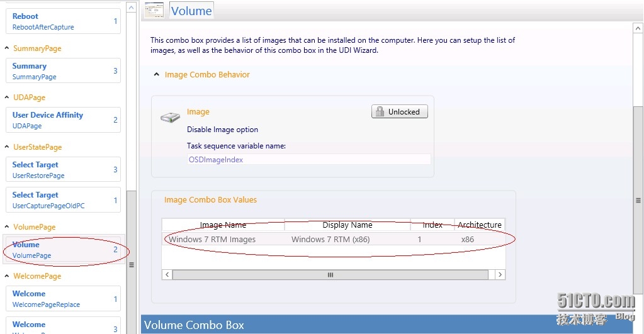Click the Volume Combo Box section header
Screen dimensions: 644x334
pyautogui.click(x=386, y=325)
